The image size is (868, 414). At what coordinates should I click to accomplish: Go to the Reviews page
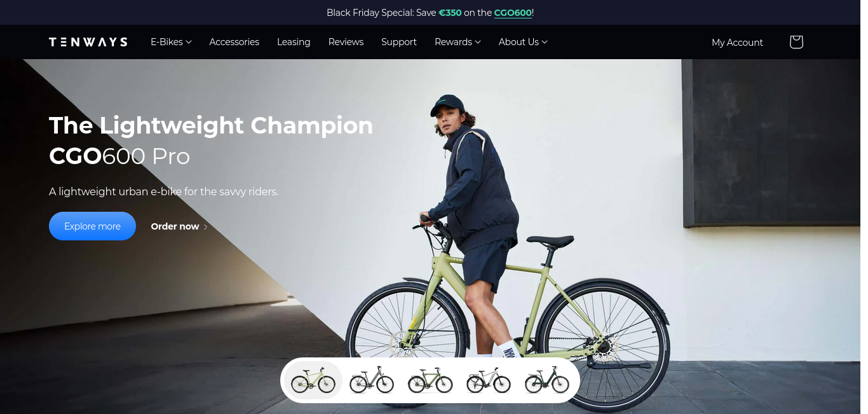tap(346, 42)
